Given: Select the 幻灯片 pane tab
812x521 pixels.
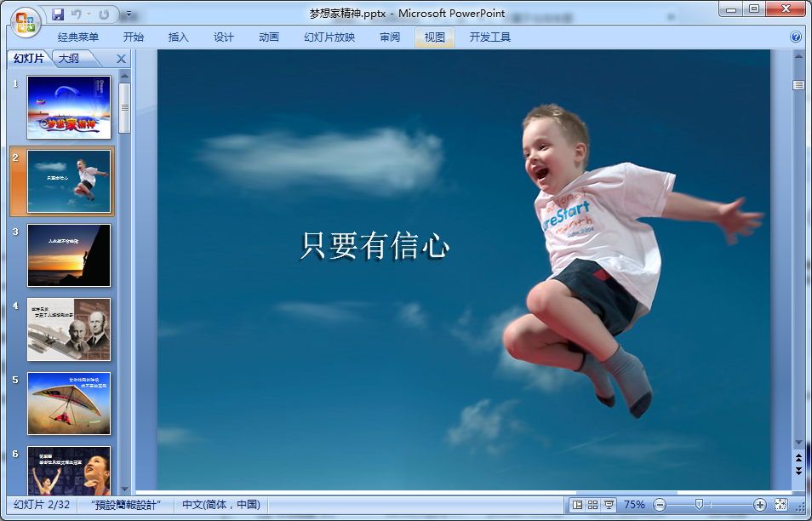Looking at the screenshot, I should click(29, 59).
